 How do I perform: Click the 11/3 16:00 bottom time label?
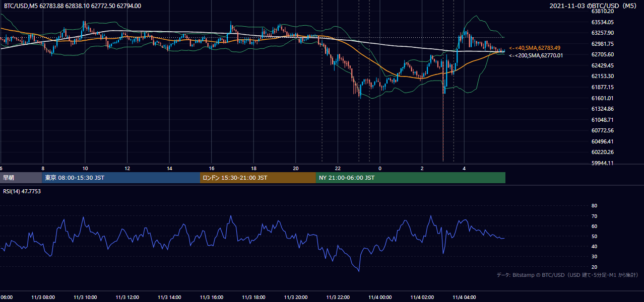click(212, 297)
